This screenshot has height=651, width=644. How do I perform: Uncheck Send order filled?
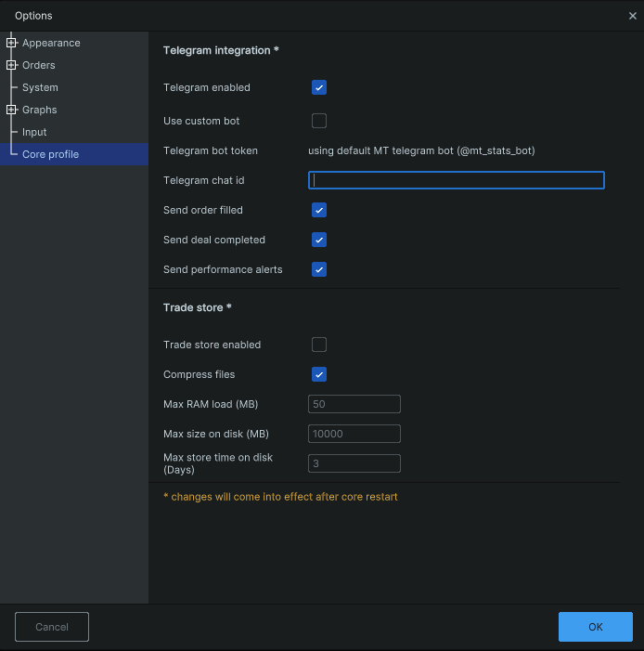tap(319, 210)
